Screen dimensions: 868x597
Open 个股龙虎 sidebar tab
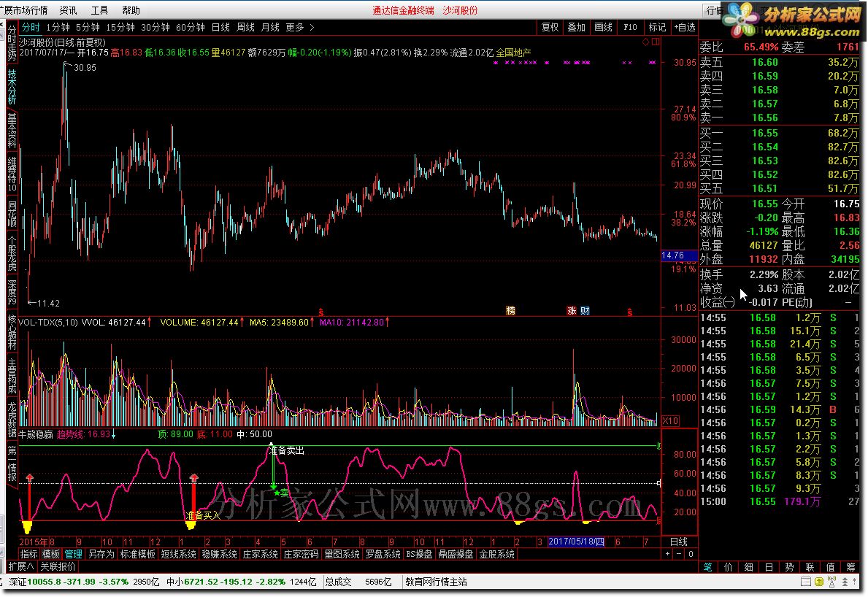pyautogui.click(x=12, y=253)
